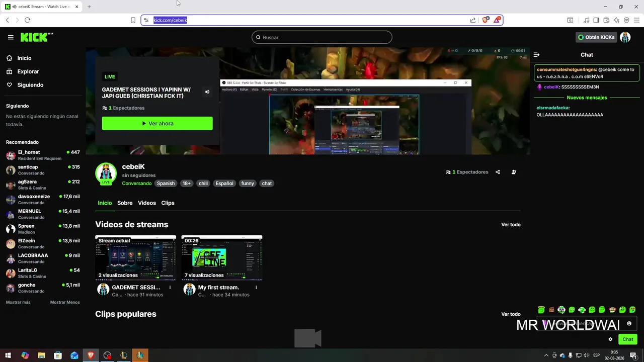
Task: Click the Ver ahora button
Action: [x=157, y=123]
